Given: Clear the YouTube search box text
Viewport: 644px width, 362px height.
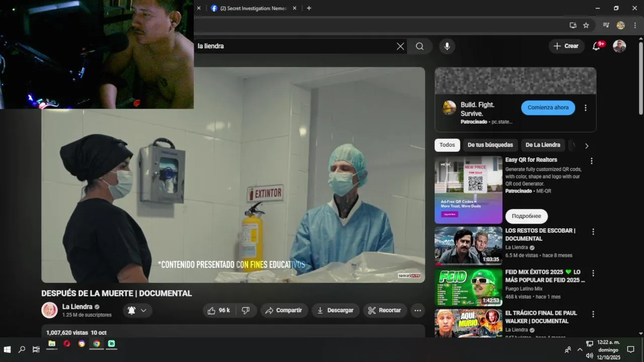Looking at the screenshot, I should (400, 46).
